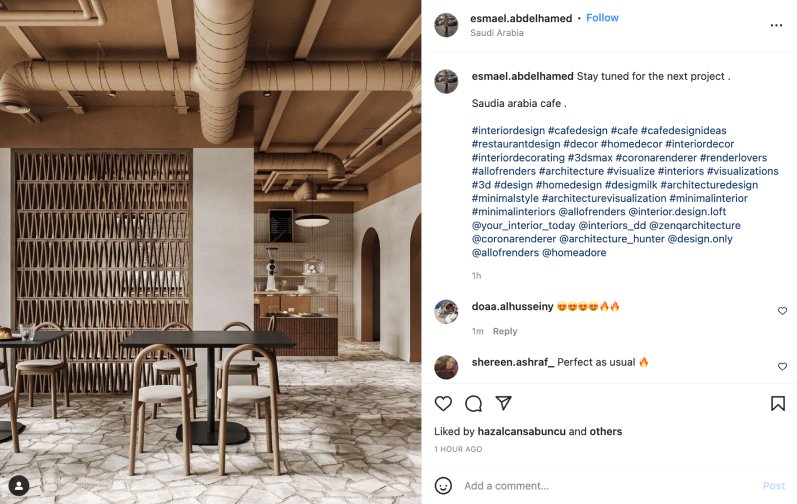Show tagged people icon on photo
797x504 pixels.
click(19, 486)
